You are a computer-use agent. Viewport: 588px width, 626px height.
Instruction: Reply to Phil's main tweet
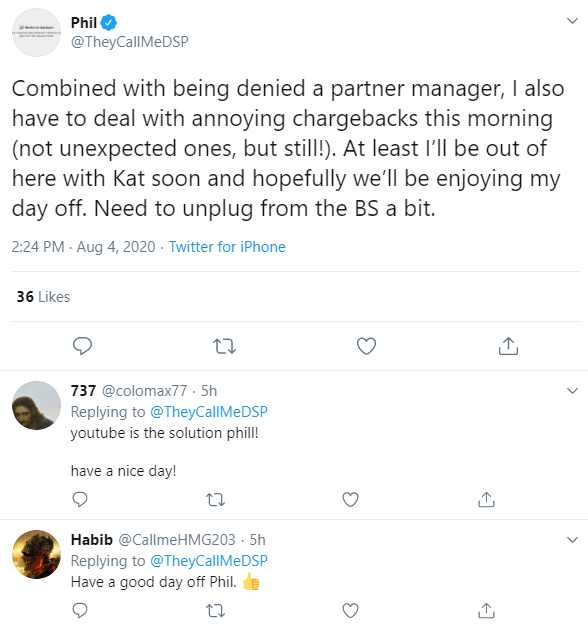pyautogui.click(x=82, y=346)
